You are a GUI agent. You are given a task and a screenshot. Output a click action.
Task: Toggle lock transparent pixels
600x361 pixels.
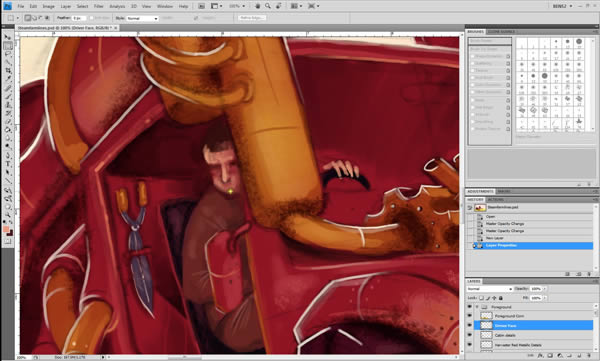(481, 298)
